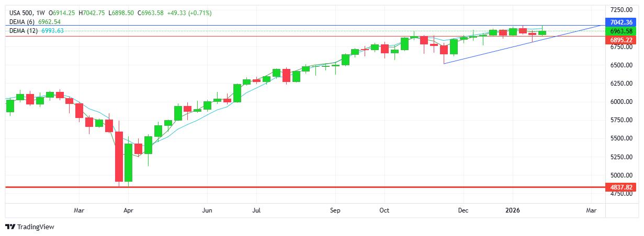Screen dimensions: 644x236
Task: Click the Sep label on time axis
Action: 335,210
